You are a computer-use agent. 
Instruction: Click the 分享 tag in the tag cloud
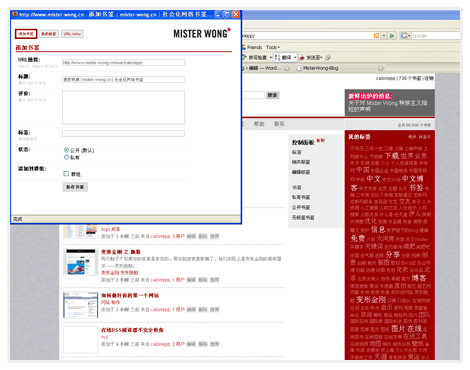[393, 255]
